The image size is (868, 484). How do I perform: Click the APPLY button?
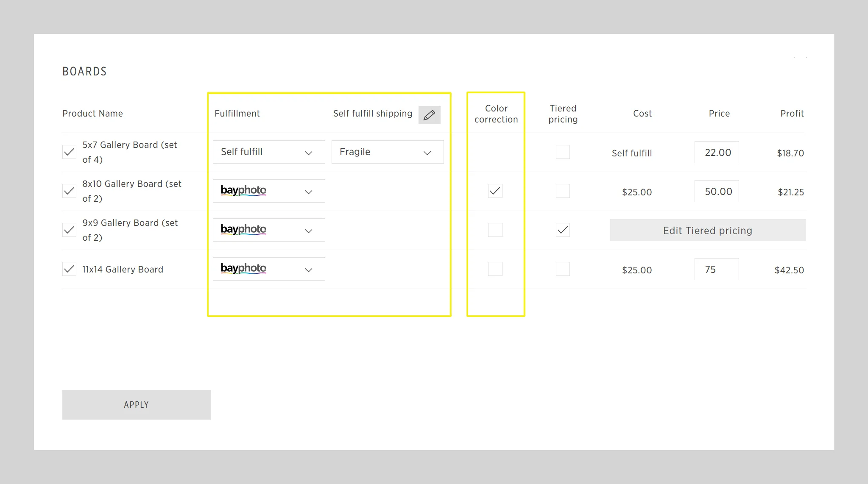[137, 405]
